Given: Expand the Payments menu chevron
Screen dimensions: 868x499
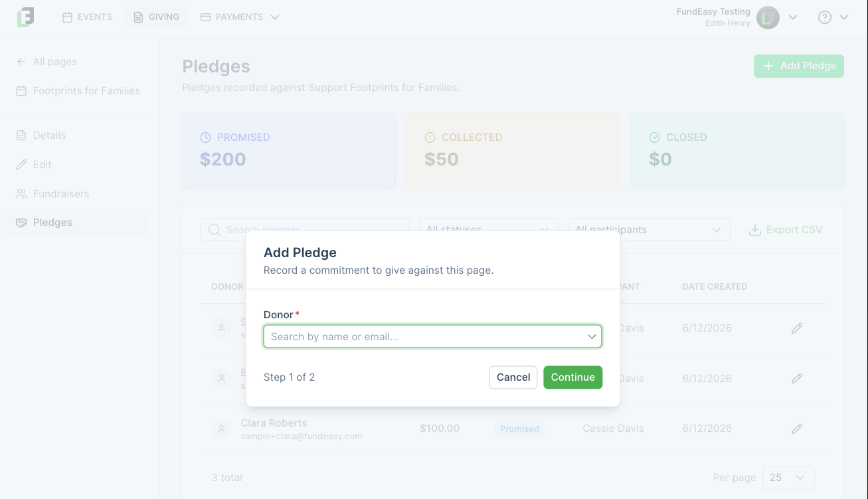Looking at the screenshot, I should pyautogui.click(x=275, y=17).
